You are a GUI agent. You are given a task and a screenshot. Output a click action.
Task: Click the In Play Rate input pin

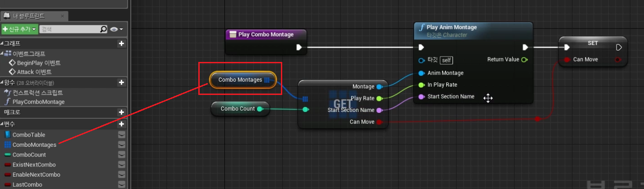point(421,85)
